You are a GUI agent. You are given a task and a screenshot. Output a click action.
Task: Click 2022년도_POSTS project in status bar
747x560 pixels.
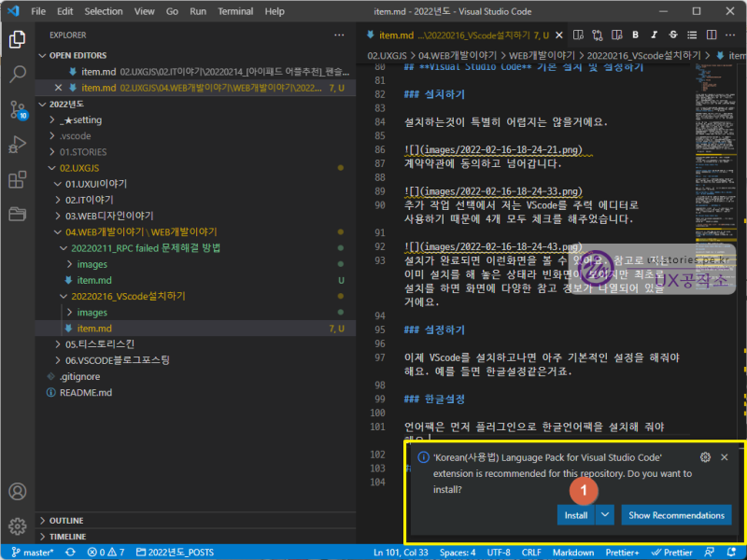tap(175, 553)
